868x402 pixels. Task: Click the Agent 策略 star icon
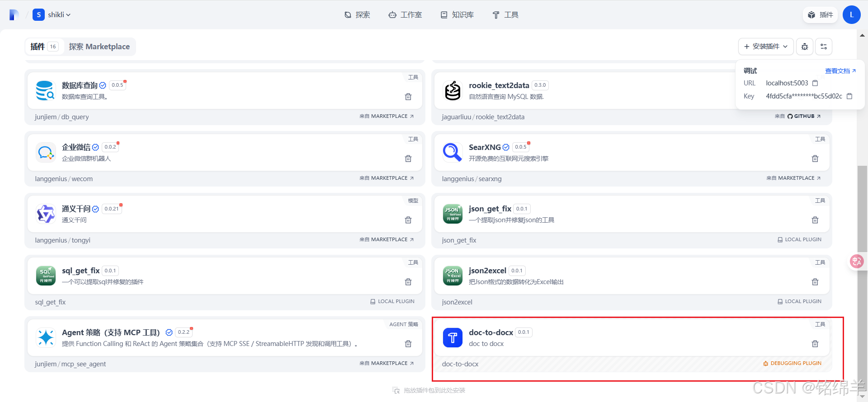(x=46, y=337)
